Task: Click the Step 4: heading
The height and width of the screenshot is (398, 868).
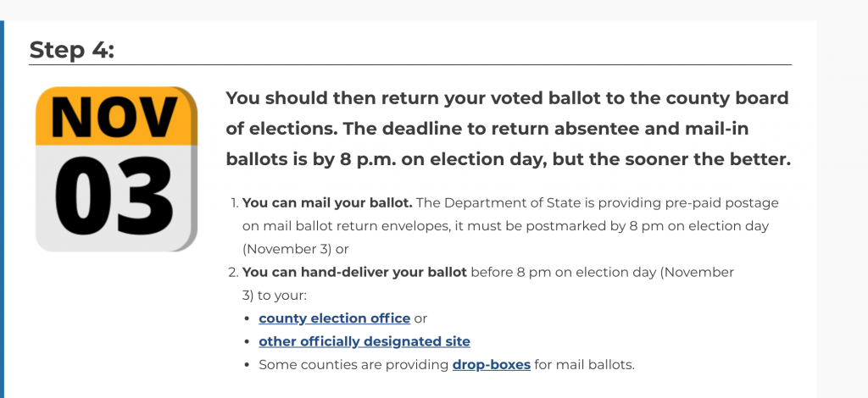Action: tap(71, 50)
